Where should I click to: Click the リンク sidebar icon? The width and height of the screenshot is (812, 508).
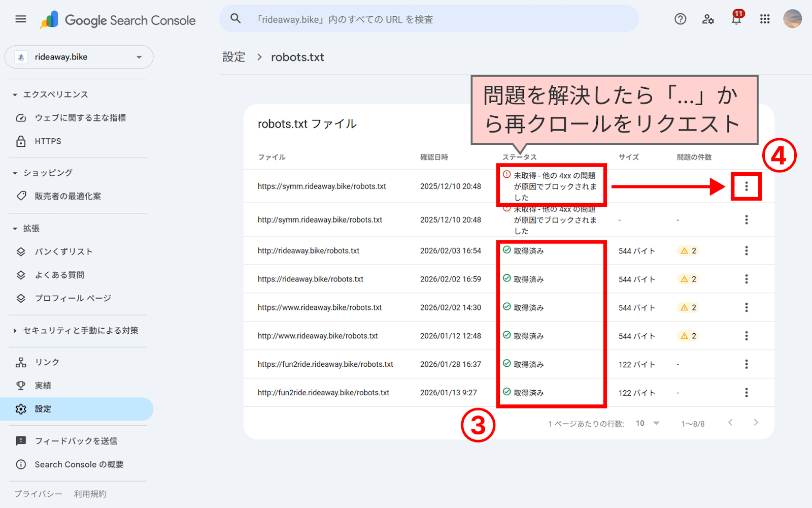21,362
